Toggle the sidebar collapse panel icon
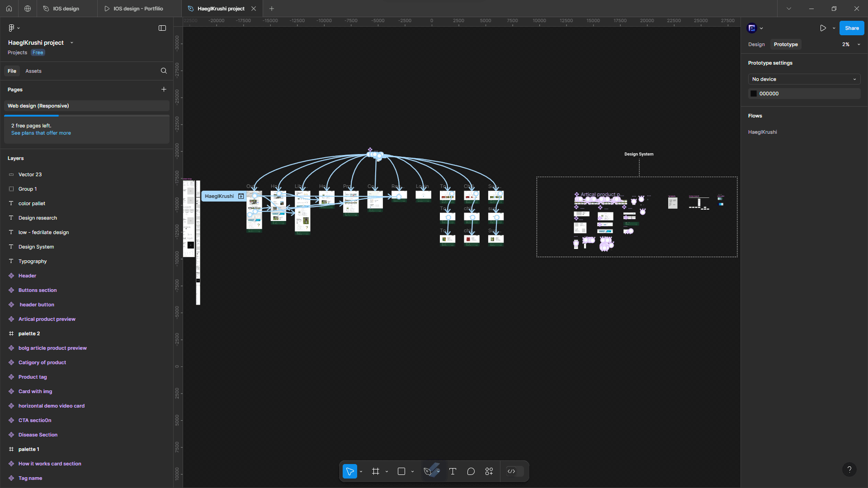 coord(162,28)
